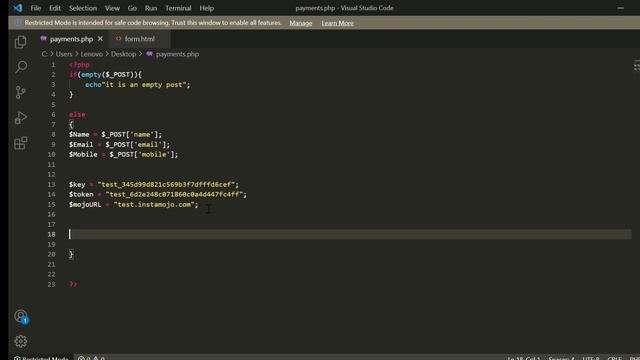Open the Extensions view icon
This screenshot has height=360, width=640.
click(20, 143)
